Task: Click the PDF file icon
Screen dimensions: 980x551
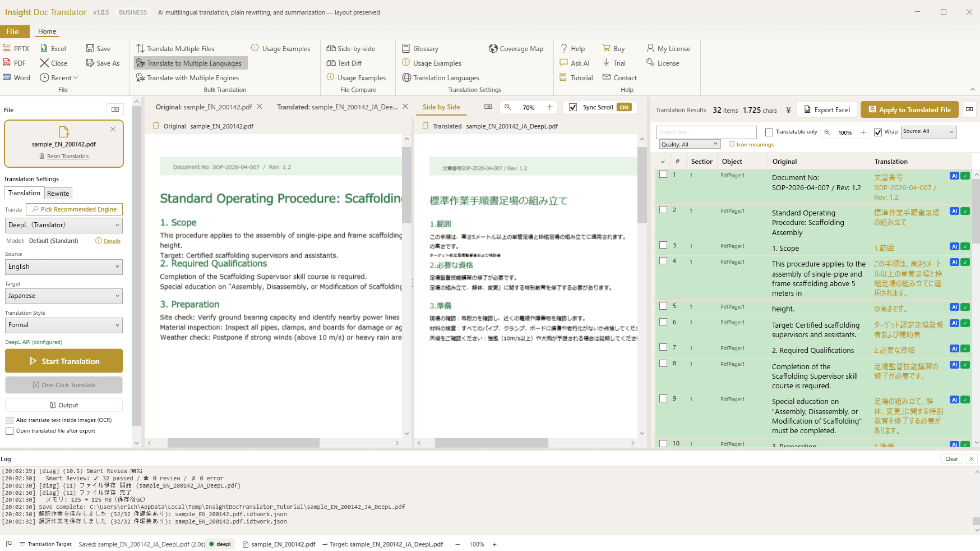Action: point(7,63)
